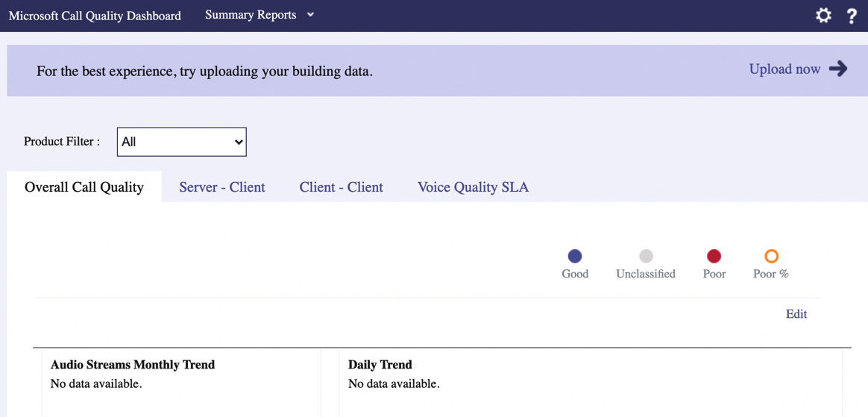Switch to the Client - Client tab
The image size is (868, 417).
click(x=341, y=187)
